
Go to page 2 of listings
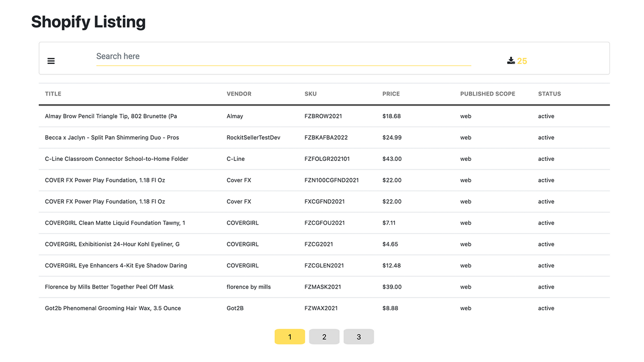coord(324,337)
